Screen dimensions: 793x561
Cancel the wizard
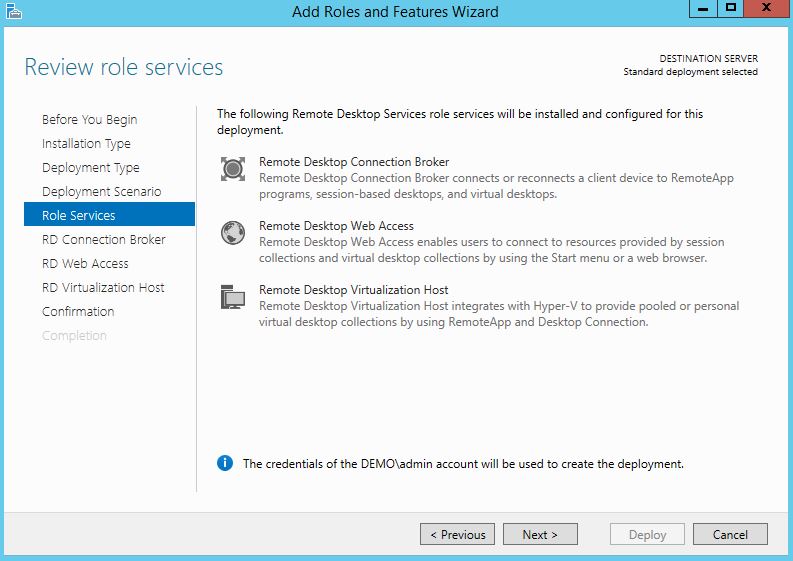pos(730,535)
